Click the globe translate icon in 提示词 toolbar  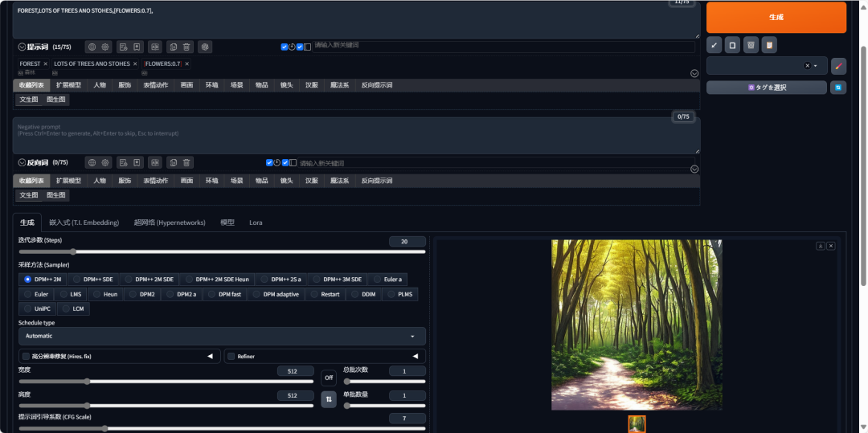click(x=92, y=47)
